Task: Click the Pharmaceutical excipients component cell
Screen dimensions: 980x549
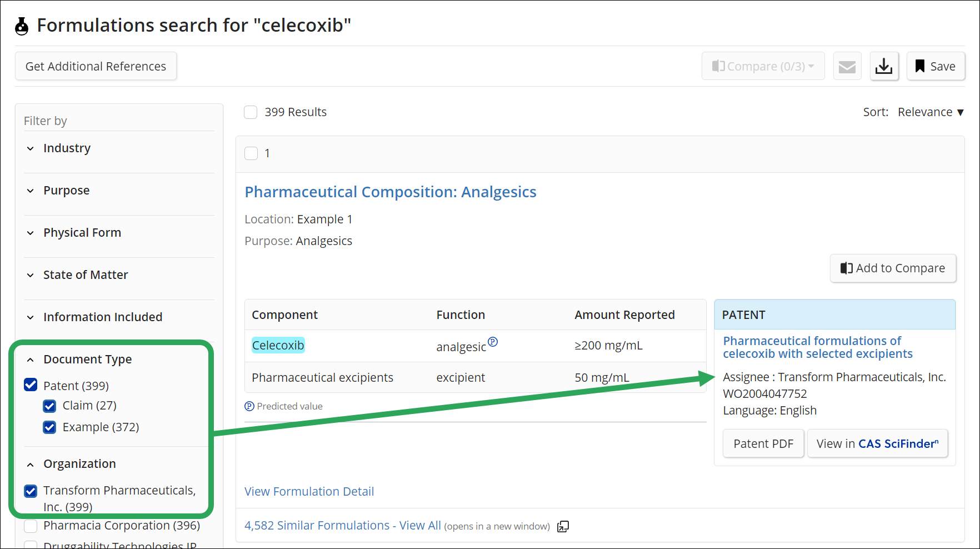Action: [x=322, y=378]
